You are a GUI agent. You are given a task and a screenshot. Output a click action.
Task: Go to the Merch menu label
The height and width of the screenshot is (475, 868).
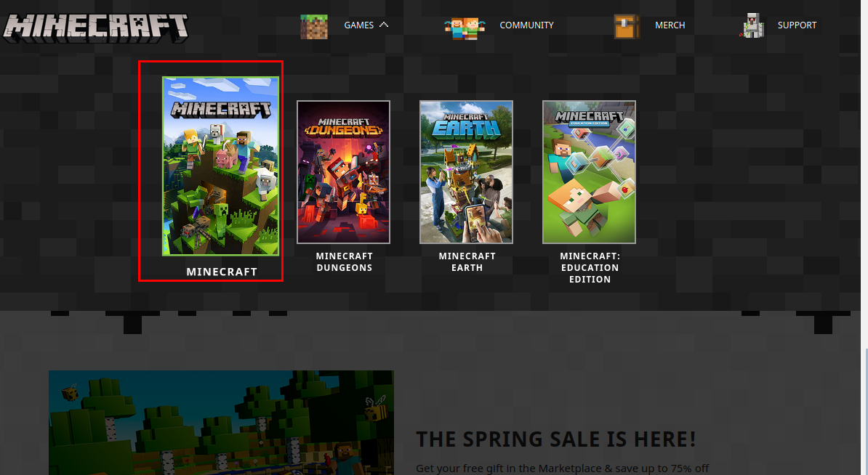pyautogui.click(x=670, y=25)
